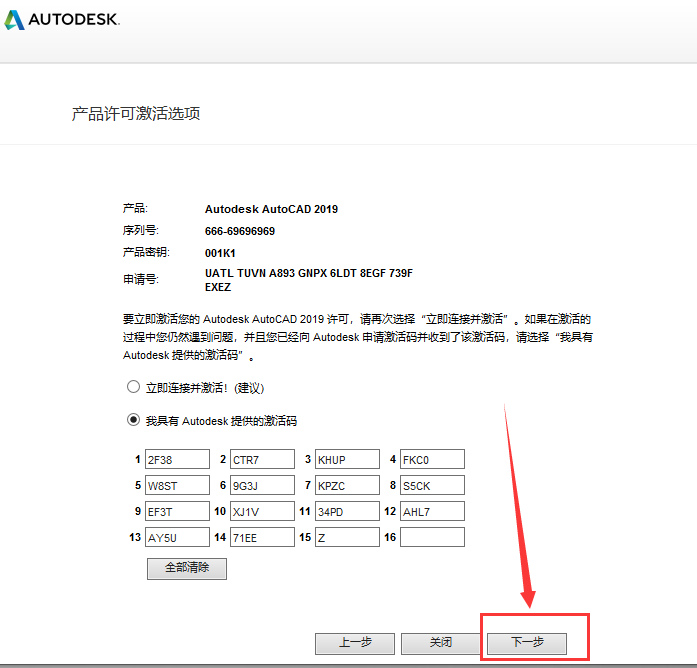697x668 pixels.
Task: Click activation code field 1 containing 2F38
Action: click(176, 459)
